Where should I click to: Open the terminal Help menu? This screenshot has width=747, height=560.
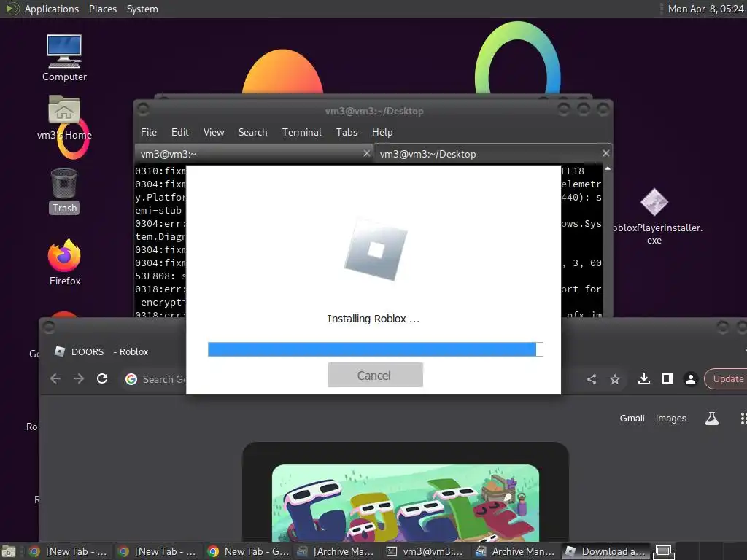click(x=382, y=133)
